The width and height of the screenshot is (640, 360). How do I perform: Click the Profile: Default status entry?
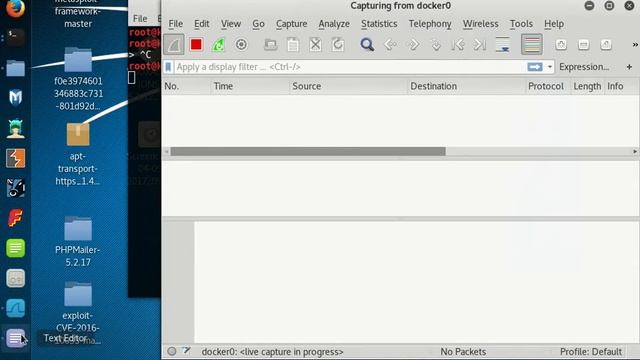[591, 351]
